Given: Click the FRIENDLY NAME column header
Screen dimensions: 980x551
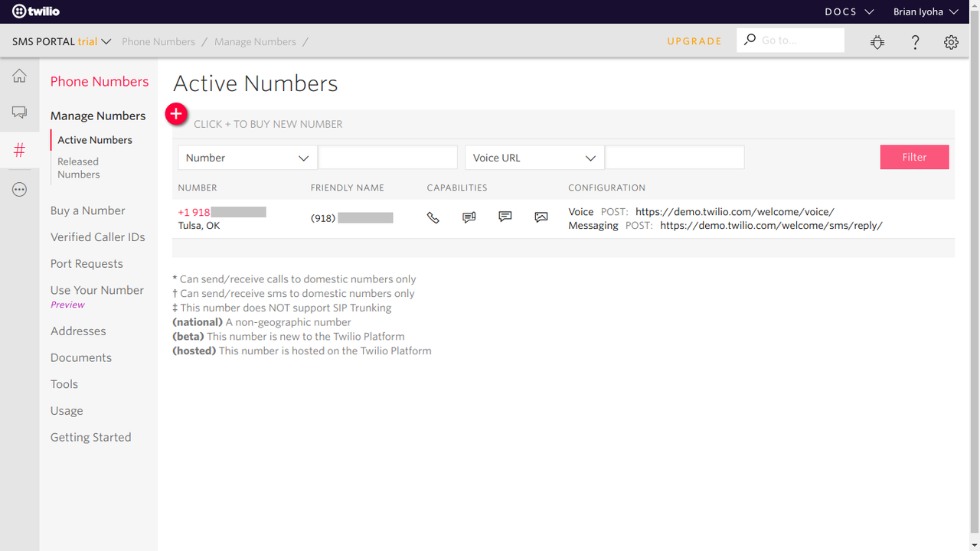Looking at the screenshot, I should (348, 187).
